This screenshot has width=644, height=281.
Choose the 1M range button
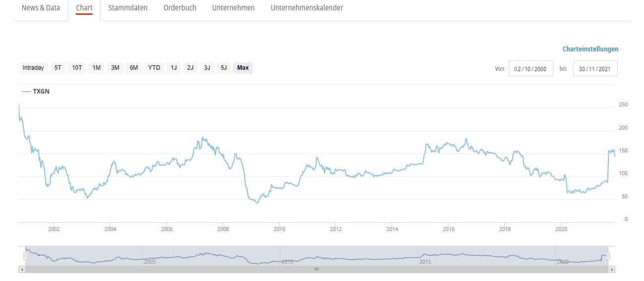point(97,68)
